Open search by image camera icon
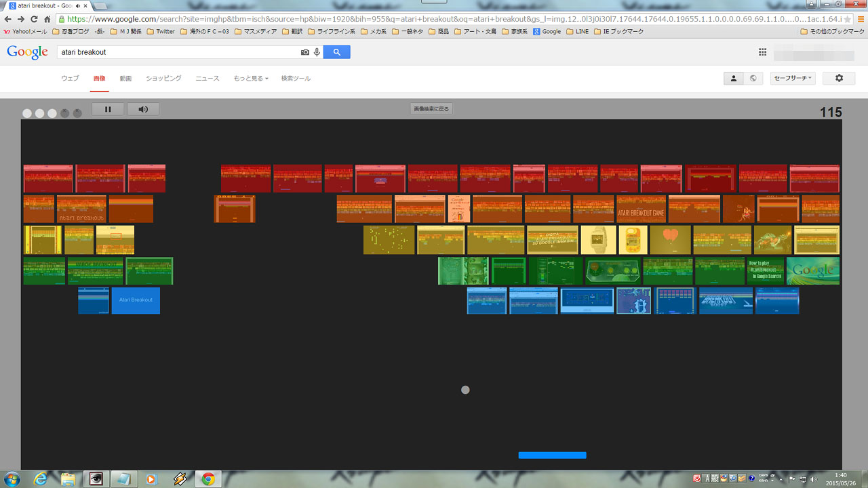The image size is (868, 488). pos(305,52)
